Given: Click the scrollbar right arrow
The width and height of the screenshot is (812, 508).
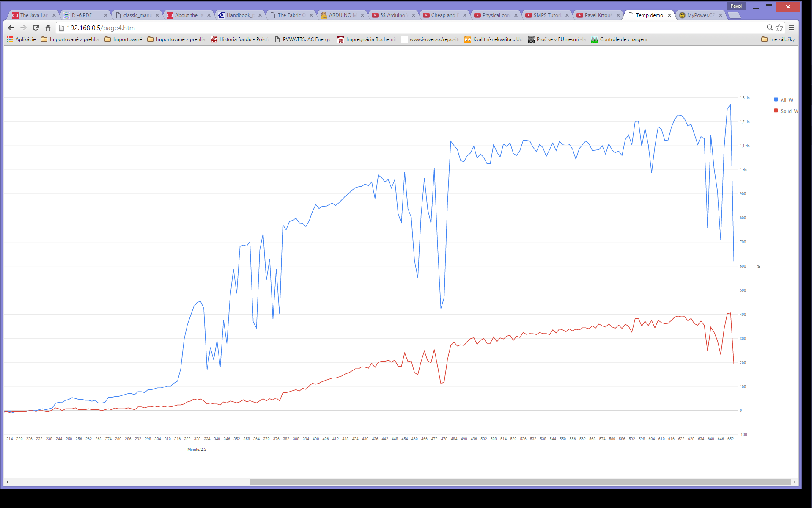Looking at the screenshot, I should pyautogui.click(x=795, y=482).
